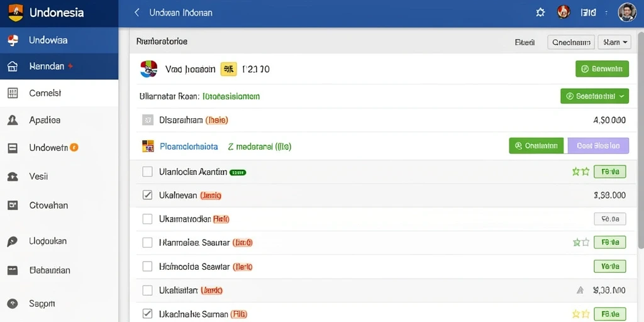This screenshot has width=644, height=322.
Task: Click the 4,50 000 amount
Action: pyautogui.click(x=609, y=120)
